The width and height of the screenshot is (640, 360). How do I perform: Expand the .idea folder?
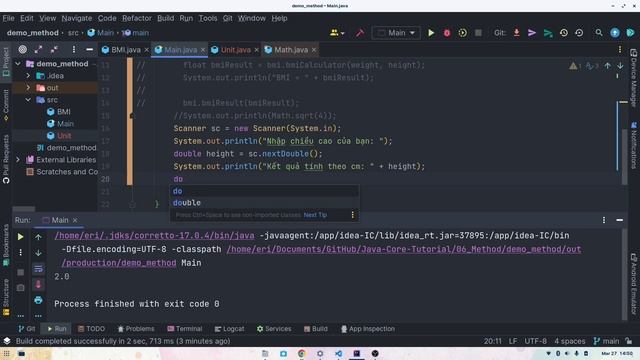pyautogui.click(x=28, y=76)
